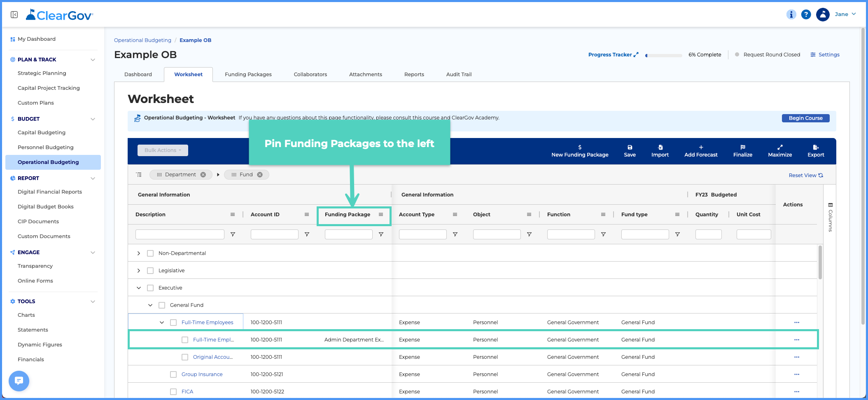Open row actions for Original Account row
The width and height of the screenshot is (868, 400).
tap(797, 357)
